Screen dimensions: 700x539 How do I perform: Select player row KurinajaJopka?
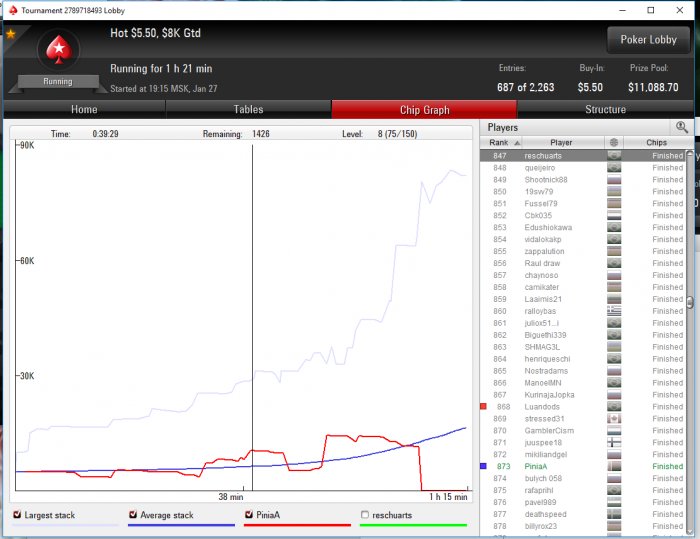pos(582,395)
